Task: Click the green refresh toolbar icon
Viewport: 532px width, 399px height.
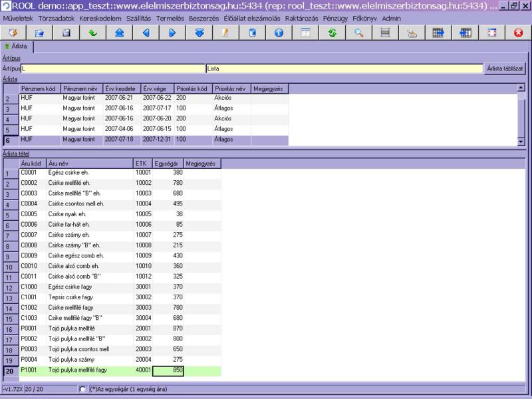Action: click(x=332, y=33)
